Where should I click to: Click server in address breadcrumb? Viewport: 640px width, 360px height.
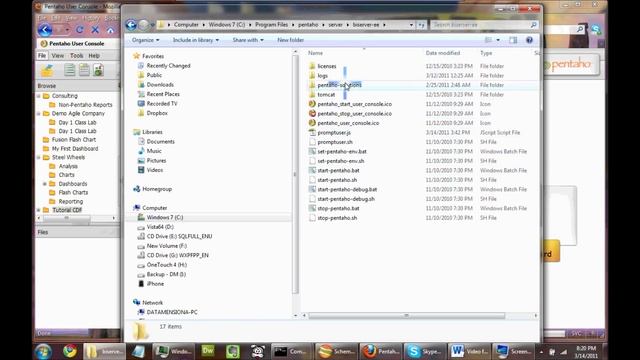click(336, 25)
